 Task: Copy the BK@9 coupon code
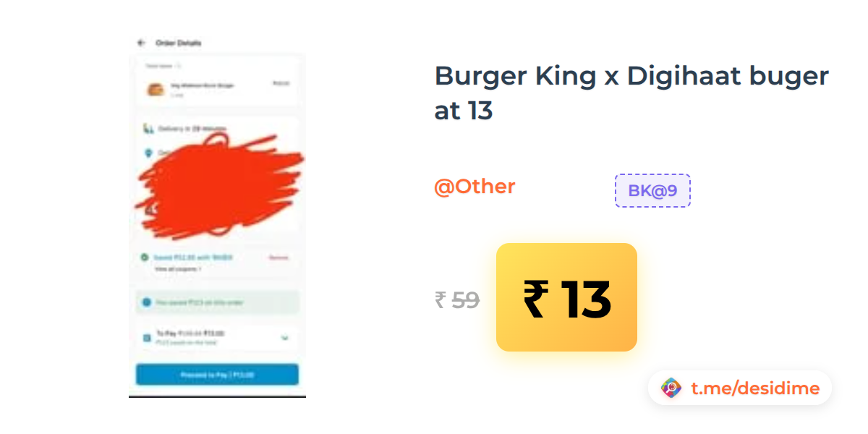click(652, 191)
